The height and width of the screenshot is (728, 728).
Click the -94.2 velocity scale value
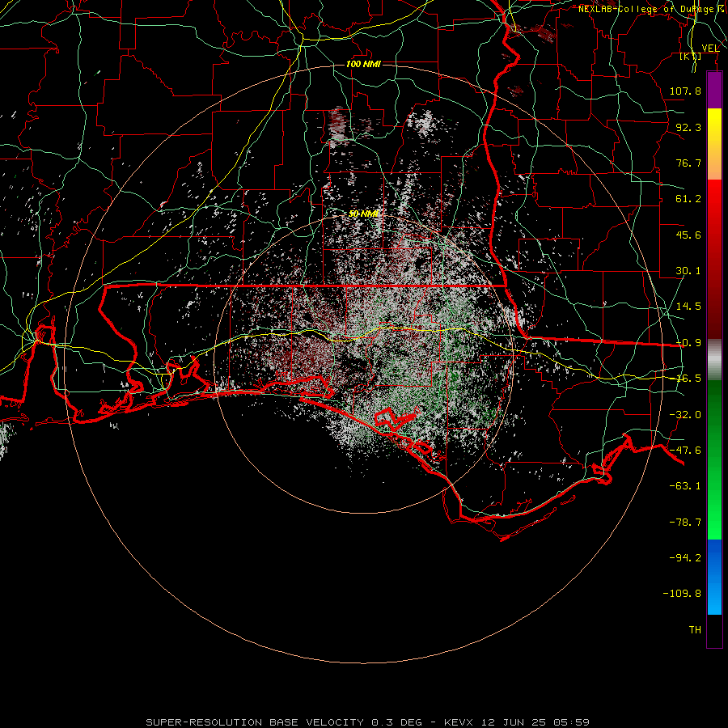point(685,557)
